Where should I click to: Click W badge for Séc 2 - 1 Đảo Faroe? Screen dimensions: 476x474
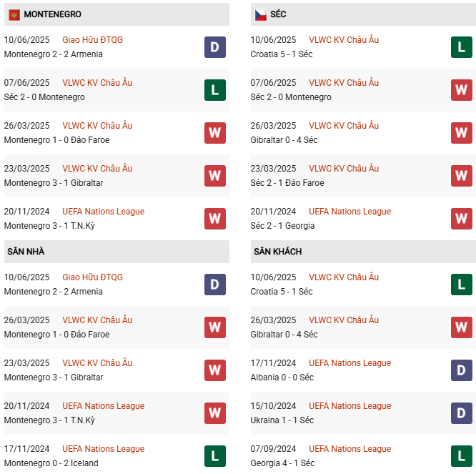461,176
